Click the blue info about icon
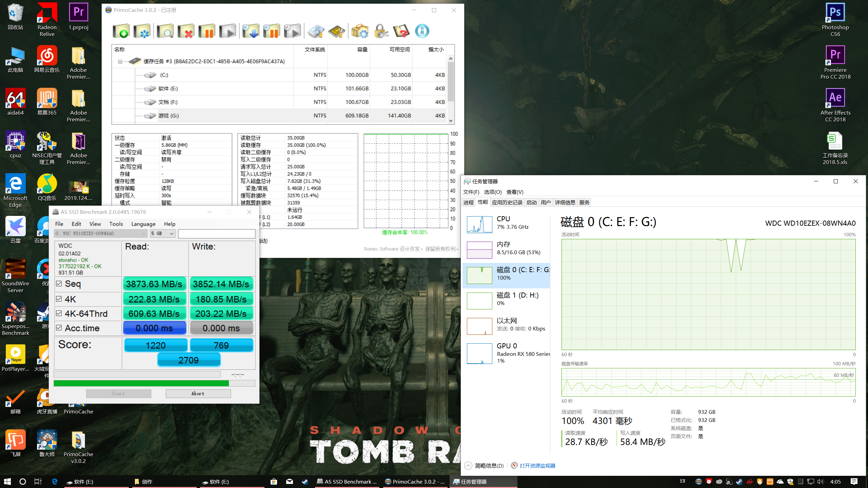The image size is (868, 488). coord(422,31)
